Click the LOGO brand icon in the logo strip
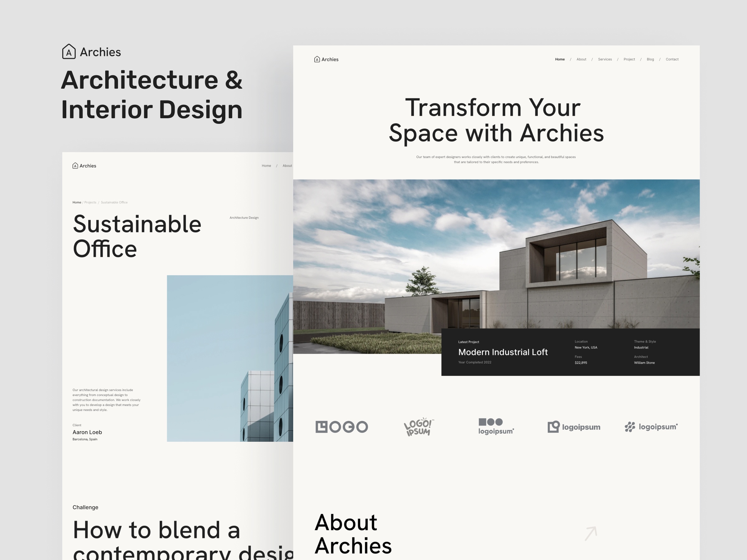 (x=342, y=427)
